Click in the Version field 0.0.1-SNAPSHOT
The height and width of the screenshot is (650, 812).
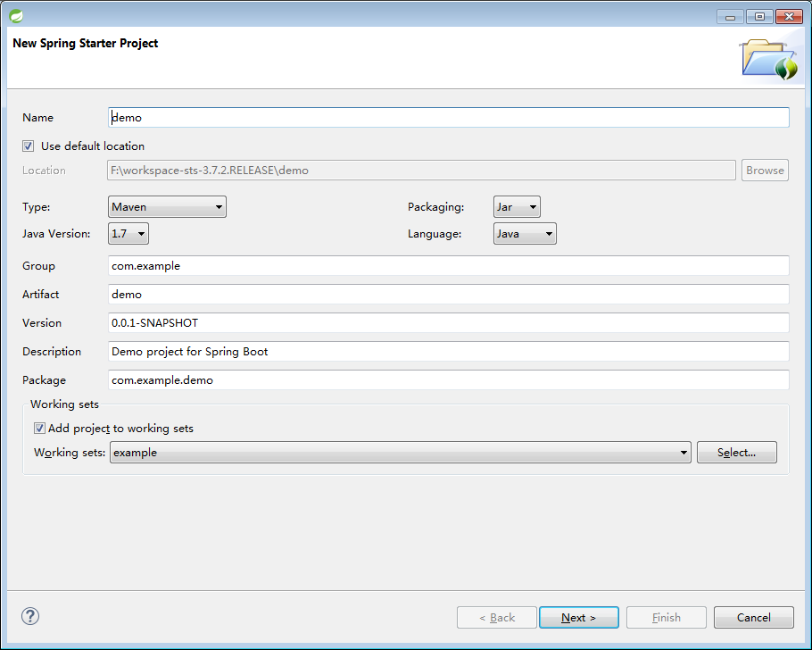point(449,323)
